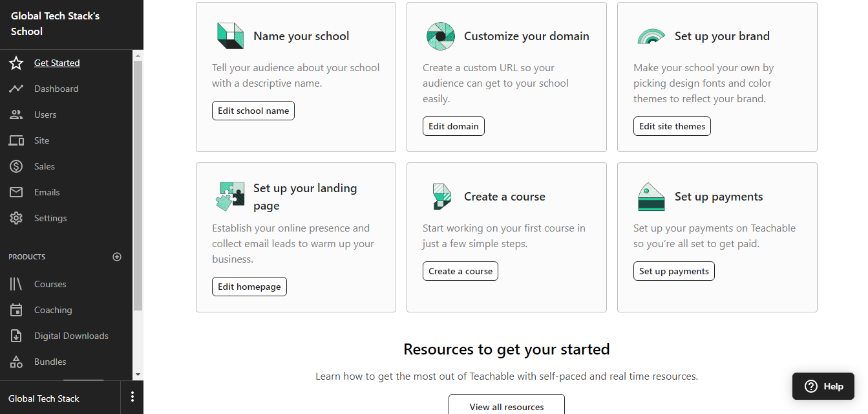This screenshot has height=414, width=868.
Task: Select the Courses bars icon
Action: coord(16,284)
